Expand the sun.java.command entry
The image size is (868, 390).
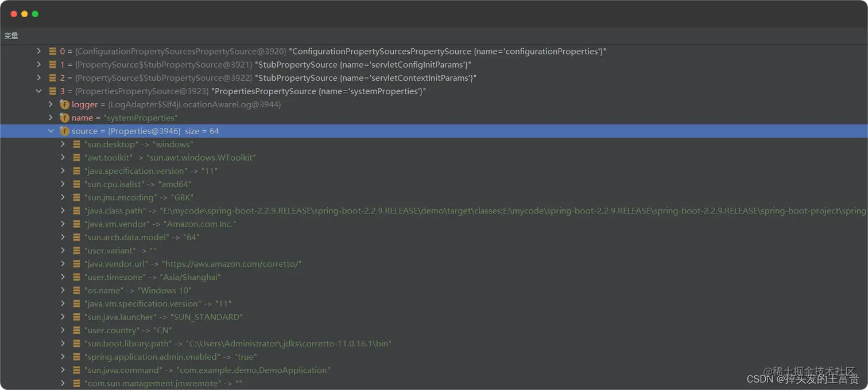tap(63, 370)
